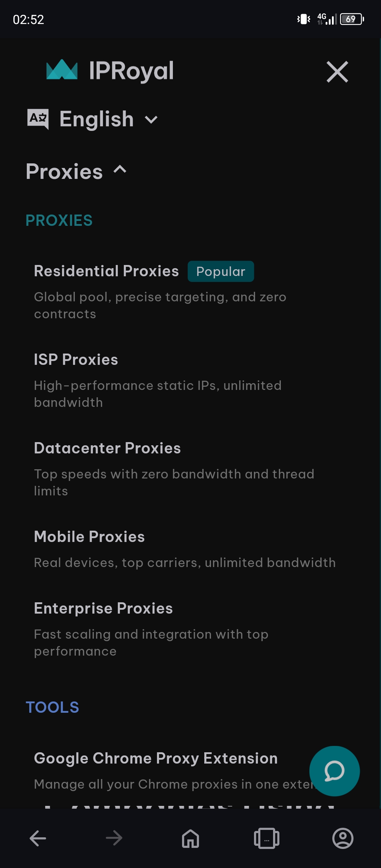Close the navigation menu
The width and height of the screenshot is (381, 868).
click(337, 72)
